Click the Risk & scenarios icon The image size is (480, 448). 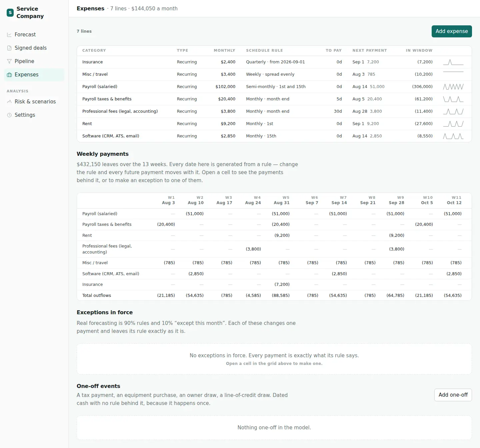(9, 102)
